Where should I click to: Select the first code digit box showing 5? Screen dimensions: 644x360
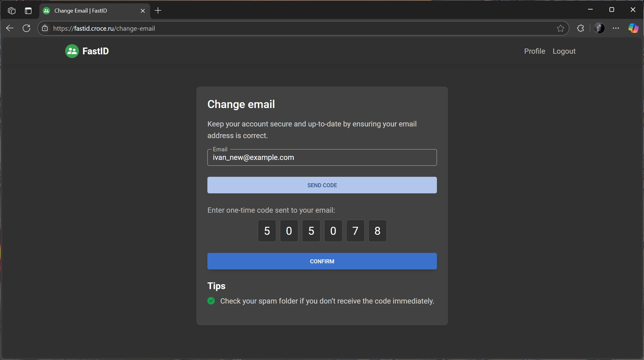click(x=267, y=231)
